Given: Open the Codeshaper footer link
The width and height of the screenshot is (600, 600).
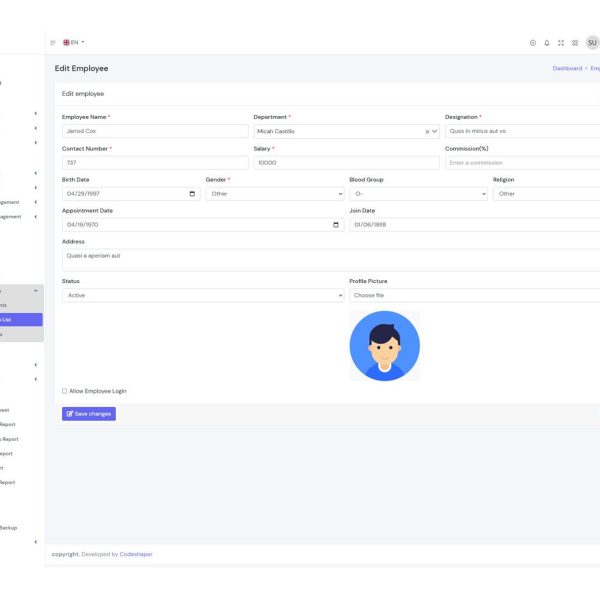Looking at the screenshot, I should 136,554.
